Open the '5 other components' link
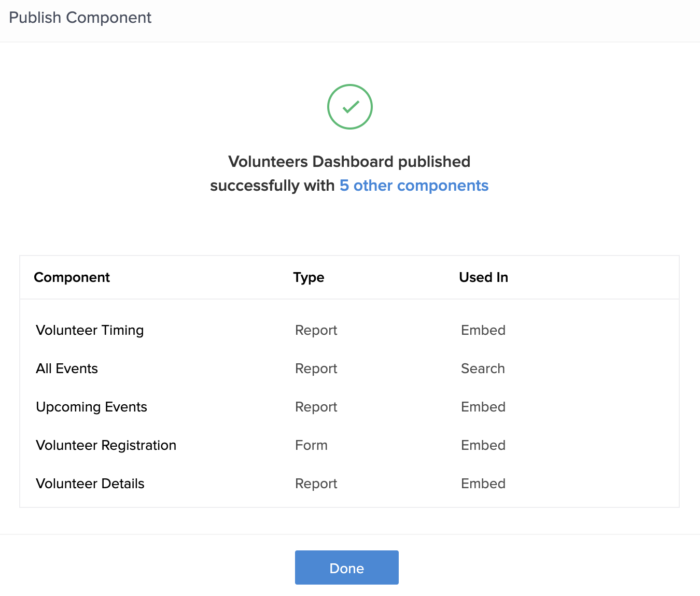 pyautogui.click(x=414, y=186)
